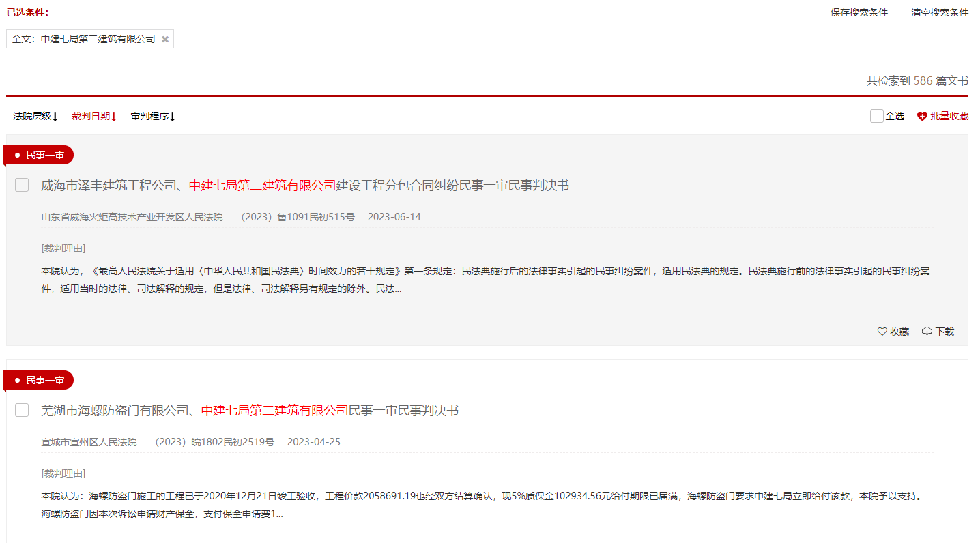Screen dimensions: 980x543
Task: Click court name 山东省威海火炬高技术产业开发区人民法院
Action: [132, 217]
